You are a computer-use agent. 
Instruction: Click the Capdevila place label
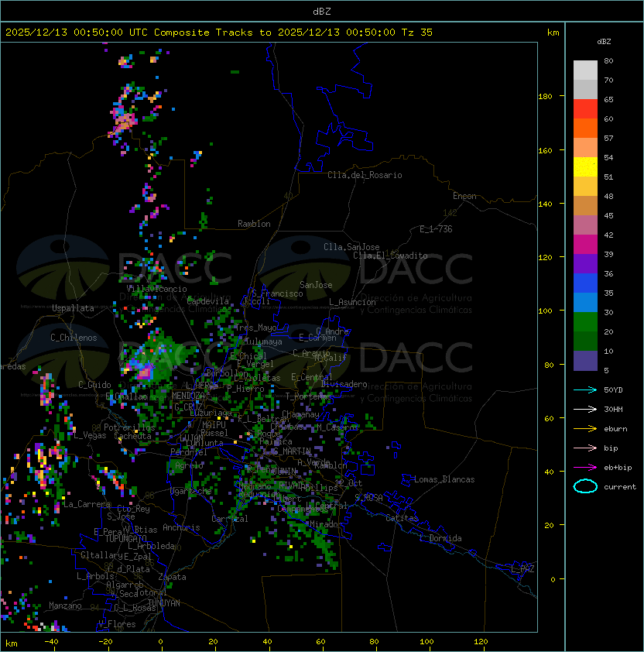click(208, 301)
